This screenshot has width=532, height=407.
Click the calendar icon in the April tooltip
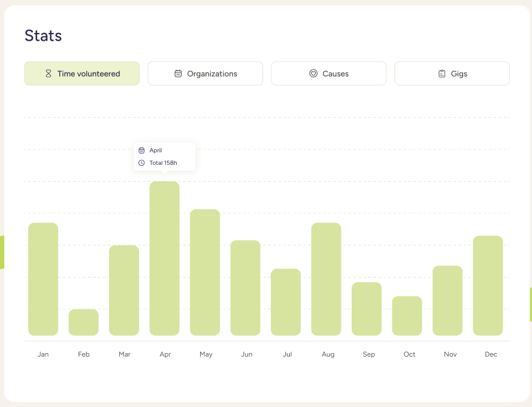click(x=142, y=150)
